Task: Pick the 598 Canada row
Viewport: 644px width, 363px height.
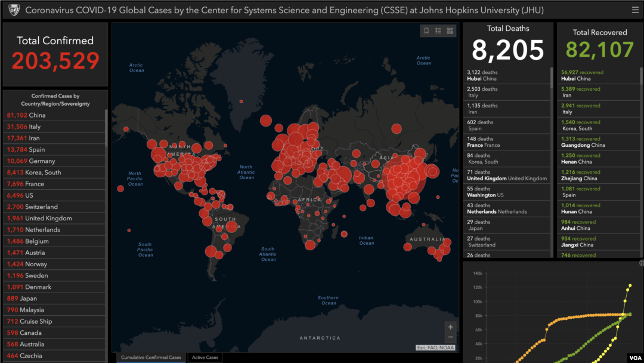Action: (x=54, y=333)
